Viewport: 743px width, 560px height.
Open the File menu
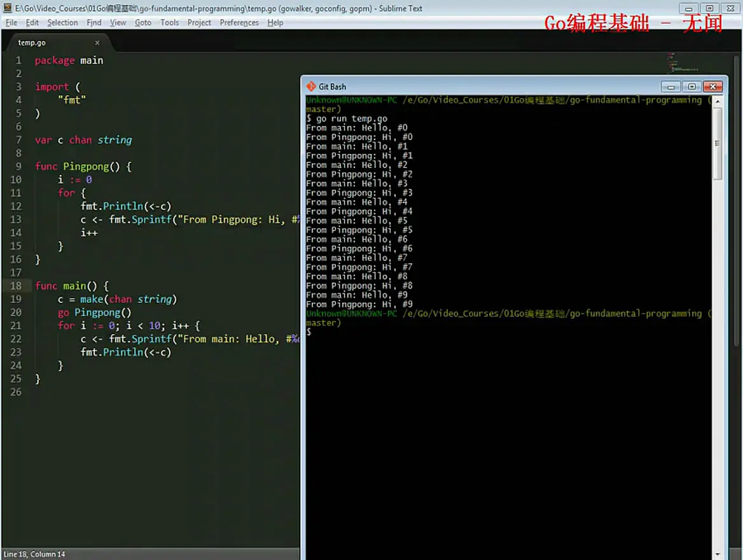coord(11,23)
